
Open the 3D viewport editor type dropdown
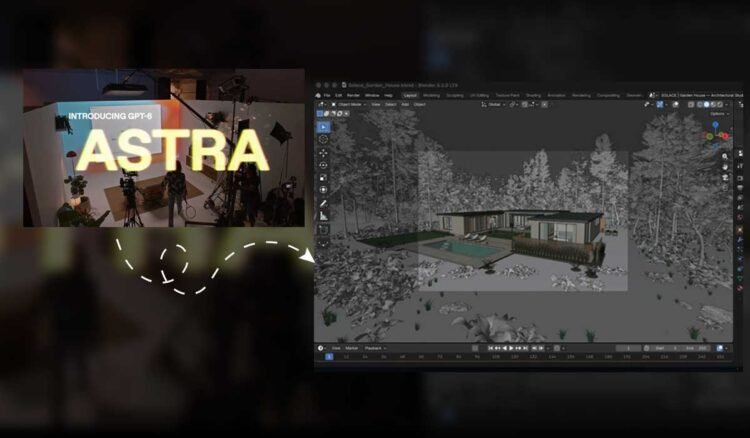(322, 105)
